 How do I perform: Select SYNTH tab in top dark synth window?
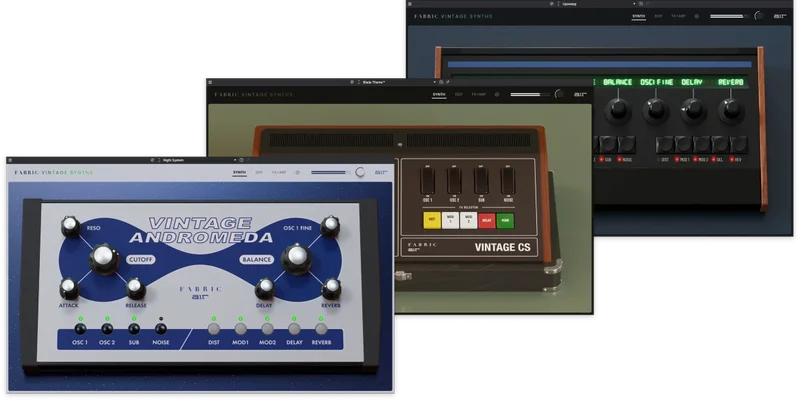pyautogui.click(x=639, y=16)
